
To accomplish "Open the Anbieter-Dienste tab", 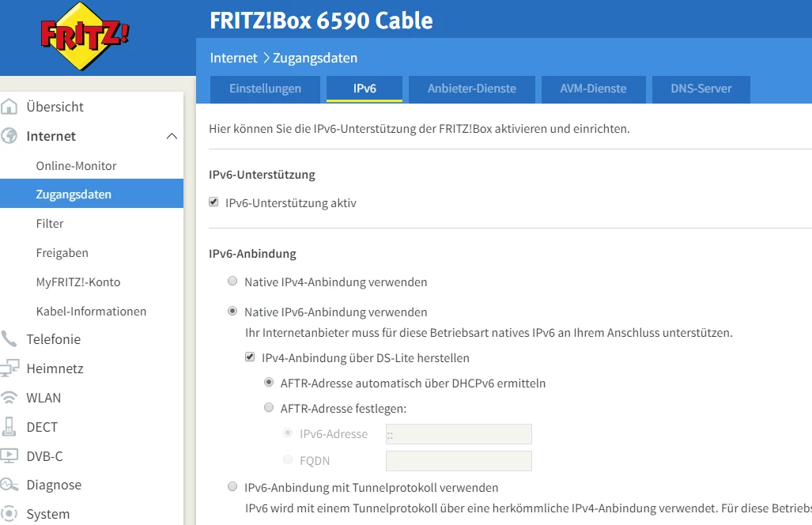I will click(x=472, y=89).
